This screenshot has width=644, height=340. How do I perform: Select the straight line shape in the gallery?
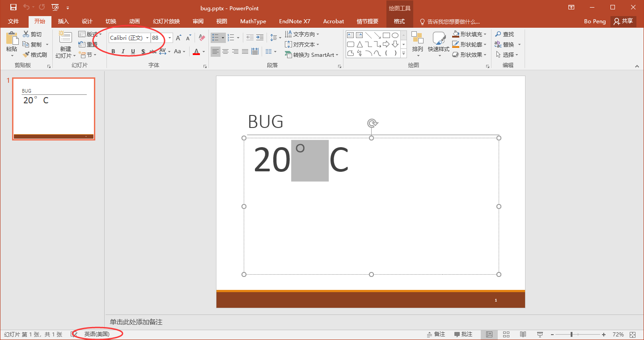click(369, 35)
